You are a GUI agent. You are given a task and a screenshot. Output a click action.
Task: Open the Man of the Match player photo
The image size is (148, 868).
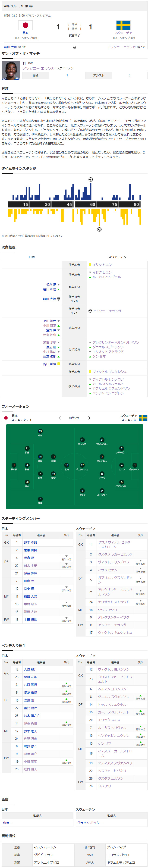tap(11, 70)
